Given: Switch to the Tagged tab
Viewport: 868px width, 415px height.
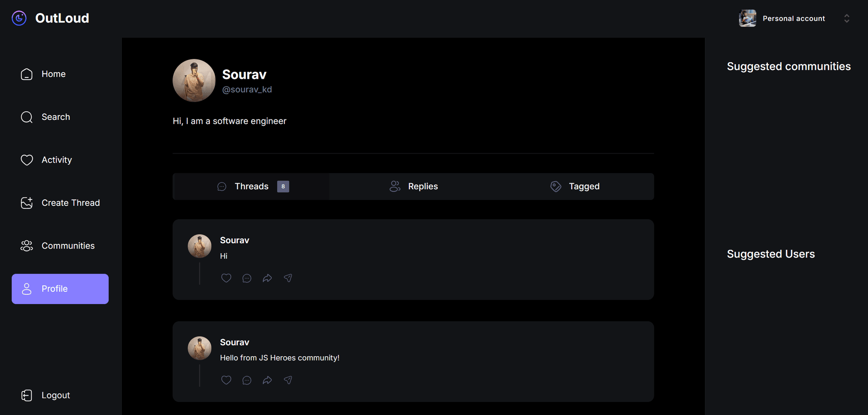Looking at the screenshot, I should pos(575,186).
